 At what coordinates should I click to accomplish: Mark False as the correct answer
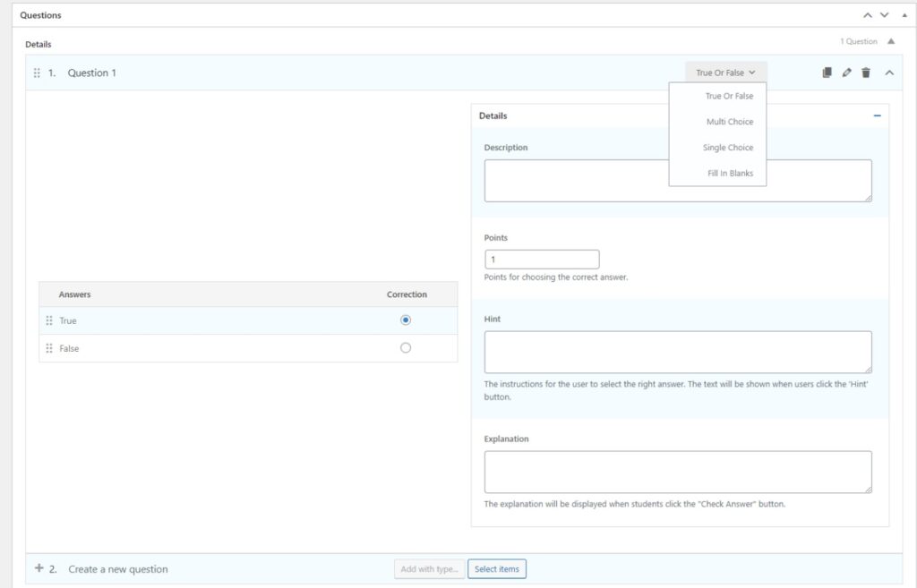point(406,348)
